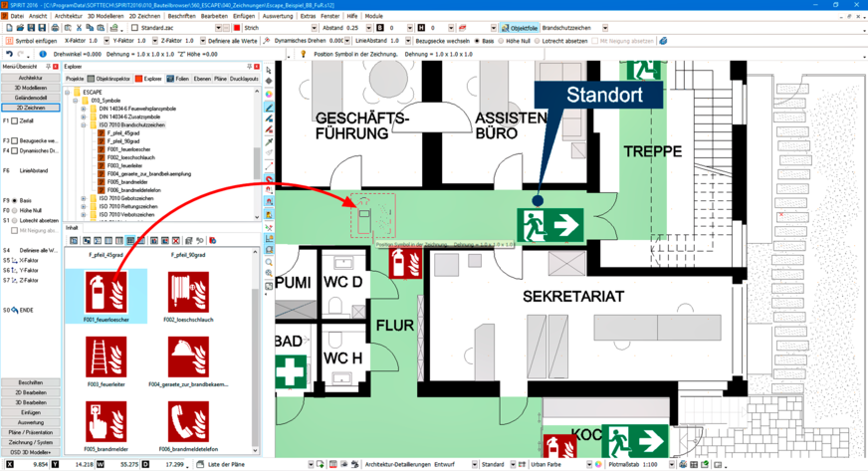Click the blue info icon
The width and height of the screenshot is (868, 471).
tap(43, 54)
